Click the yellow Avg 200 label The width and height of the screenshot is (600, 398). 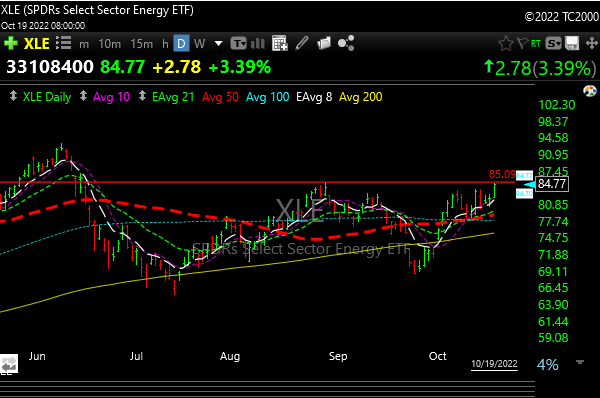[360, 97]
